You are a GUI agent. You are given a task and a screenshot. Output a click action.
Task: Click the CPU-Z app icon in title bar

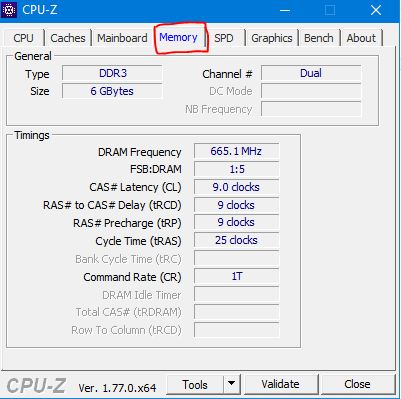click(x=9, y=10)
